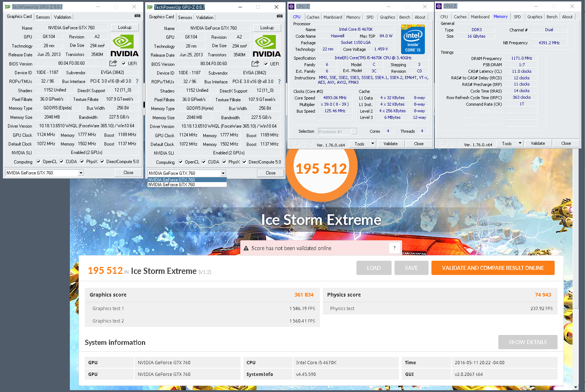Screen dimensions: 585x392
Task: Click Validate in CPU-Z CPU window
Action: pos(390,144)
